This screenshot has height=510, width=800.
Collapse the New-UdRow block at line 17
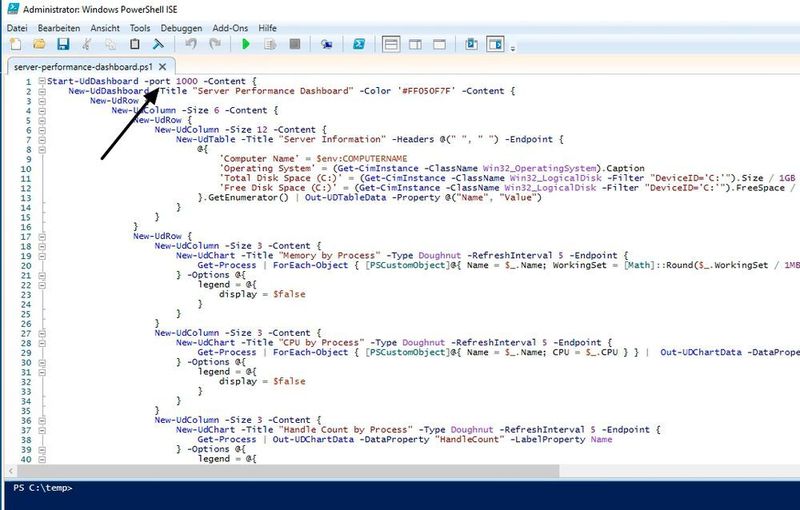42,237
